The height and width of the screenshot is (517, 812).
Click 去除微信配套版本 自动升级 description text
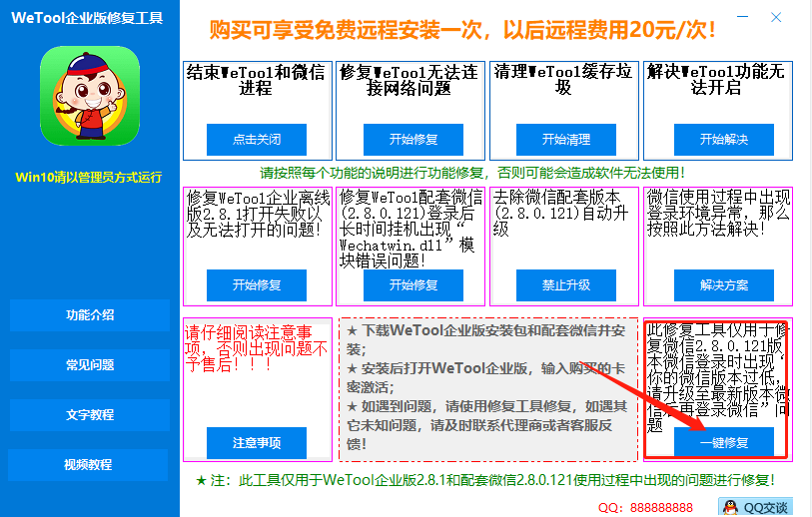561,213
